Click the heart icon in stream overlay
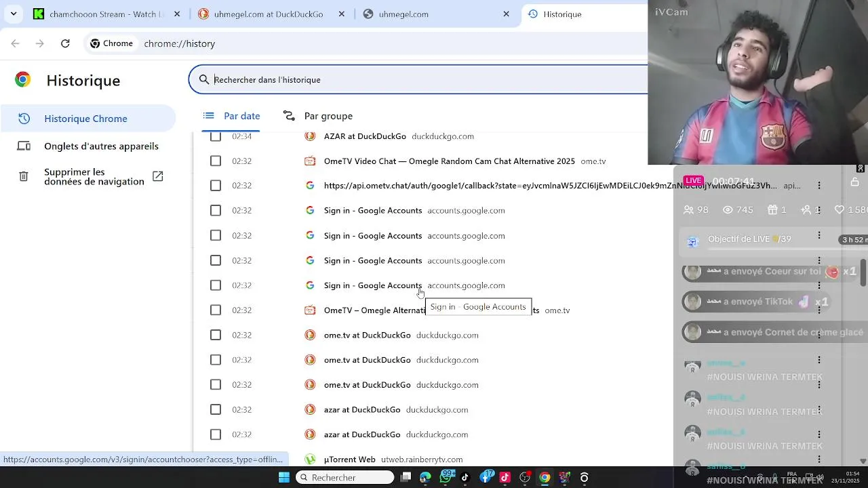Screen dimensions: 868x488 (840, 210)
